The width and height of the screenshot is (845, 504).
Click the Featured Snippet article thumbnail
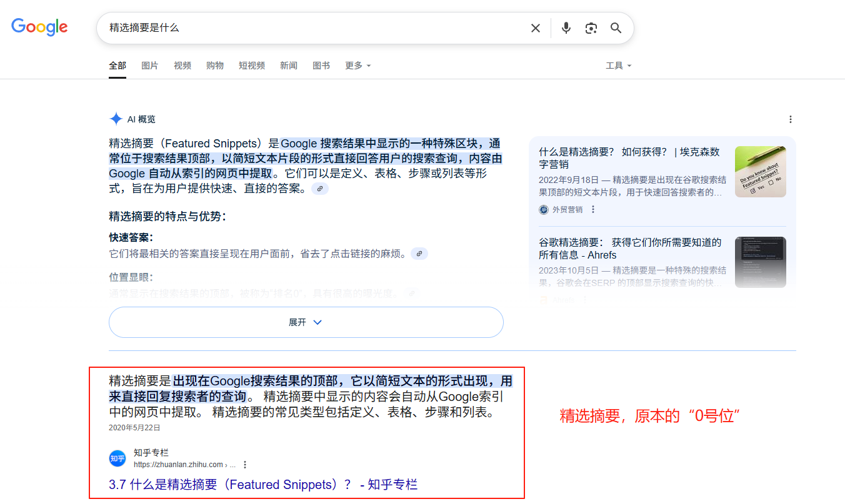coord(760,172)
